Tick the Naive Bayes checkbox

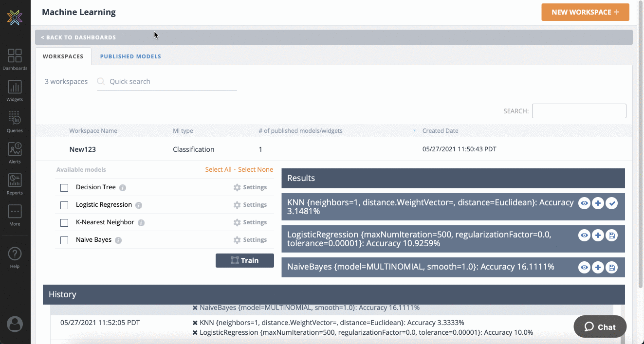pos(64,240)
